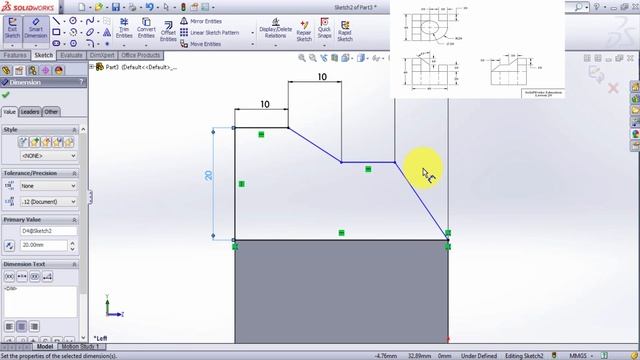Collapse the Primary Value section

(74, 220)
